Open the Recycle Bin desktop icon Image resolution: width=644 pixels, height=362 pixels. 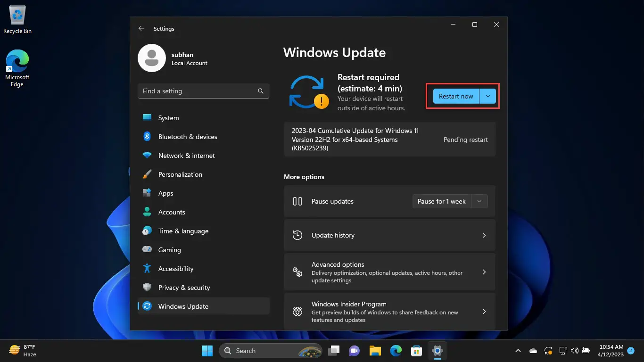pyautogui.click(x=17, y=20)
